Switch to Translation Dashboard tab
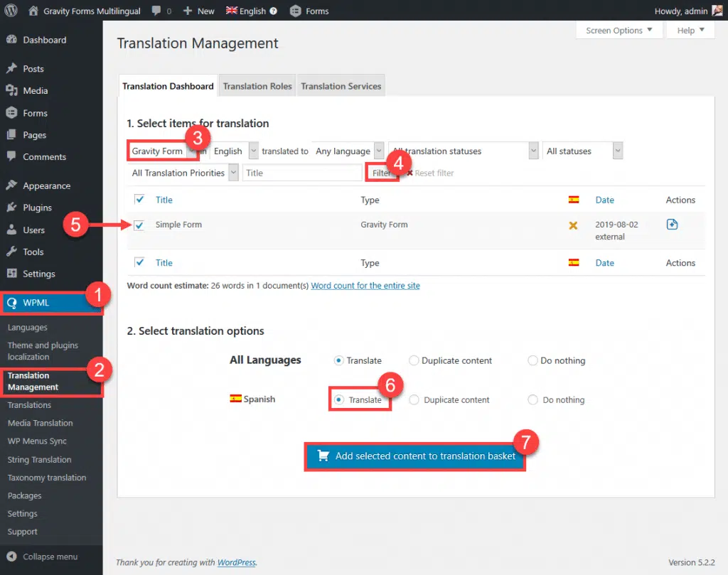This screenshot has height=575, width=728. (x=168, y=86)
